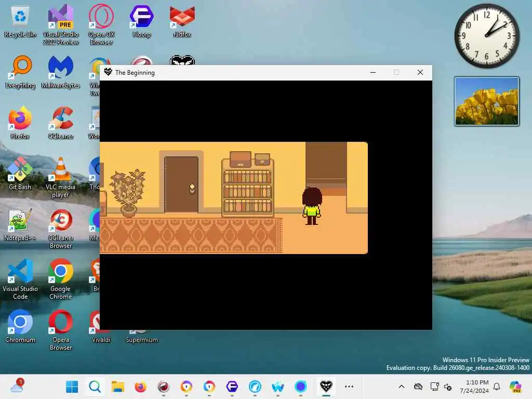Click the potted plant in the game

tap(128, 193)
